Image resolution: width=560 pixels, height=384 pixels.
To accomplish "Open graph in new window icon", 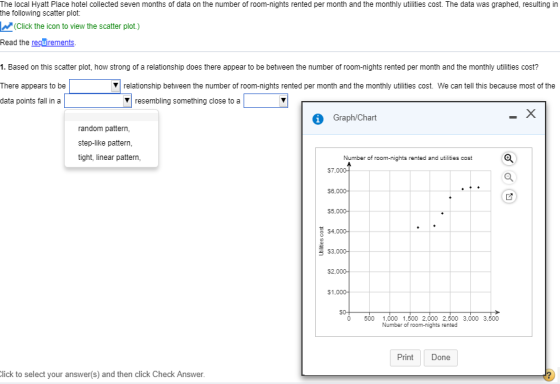I will [x=509, y=196].
